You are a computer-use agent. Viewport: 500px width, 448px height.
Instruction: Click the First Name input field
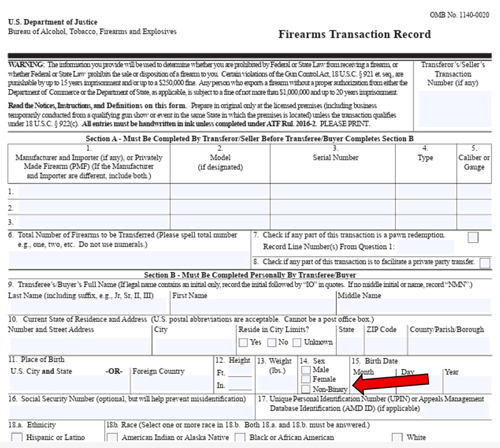(253, 307)
